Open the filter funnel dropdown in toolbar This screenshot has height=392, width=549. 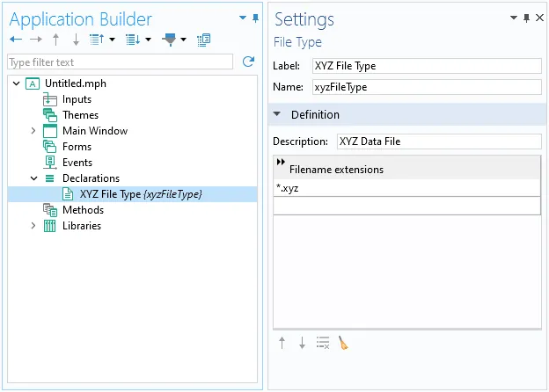coord(184,40)
